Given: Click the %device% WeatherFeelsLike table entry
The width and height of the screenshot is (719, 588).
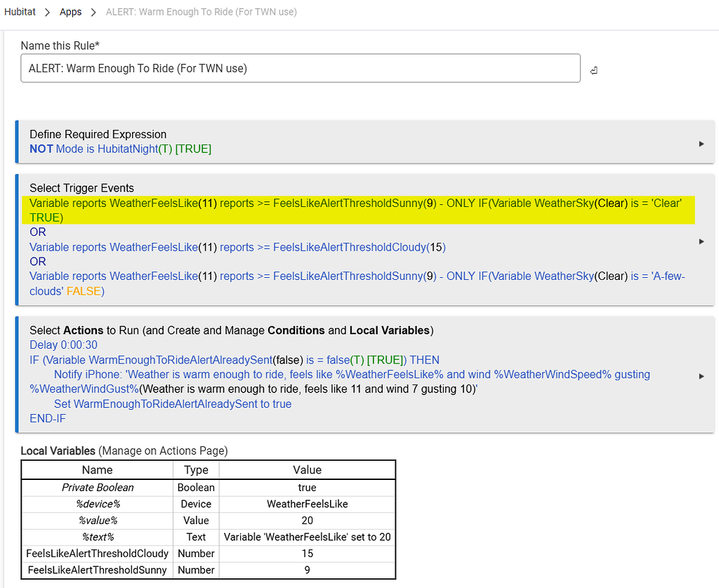Looking at the screenshot, I should [307, 503].
